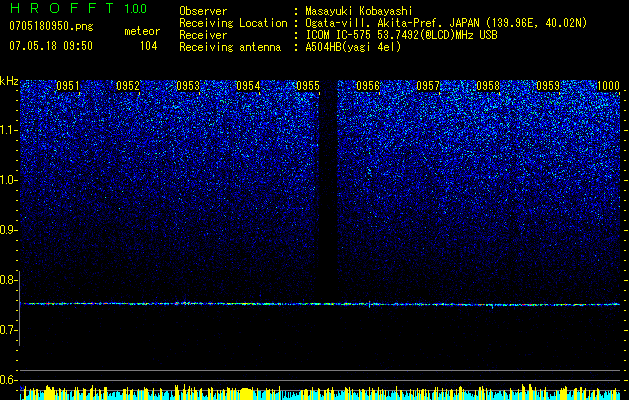Click the kHz axis unit label
Screen dimensions: 629x400
click(9, 81)
